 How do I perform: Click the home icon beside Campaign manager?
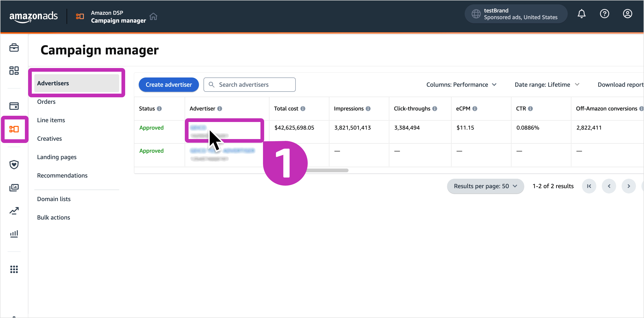(153, 17)
